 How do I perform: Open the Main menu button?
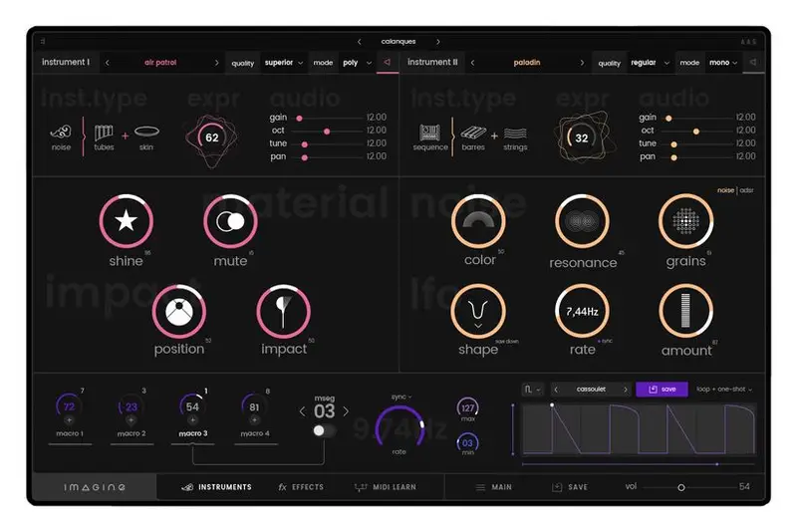click(493, 487)
